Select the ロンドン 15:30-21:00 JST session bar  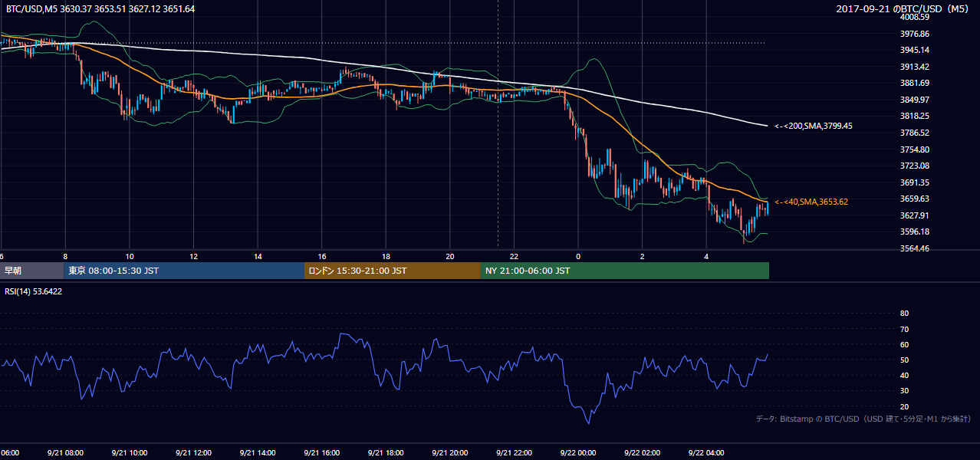click(393, 271)
